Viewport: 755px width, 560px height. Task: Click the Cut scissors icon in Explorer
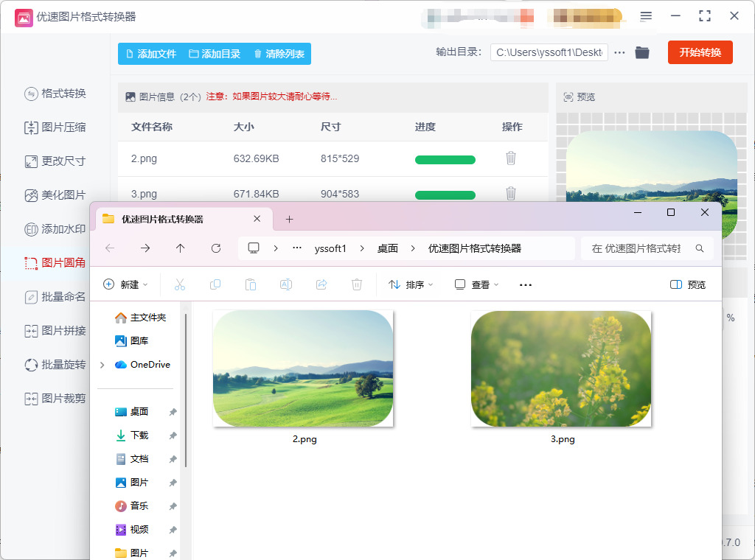180,285
